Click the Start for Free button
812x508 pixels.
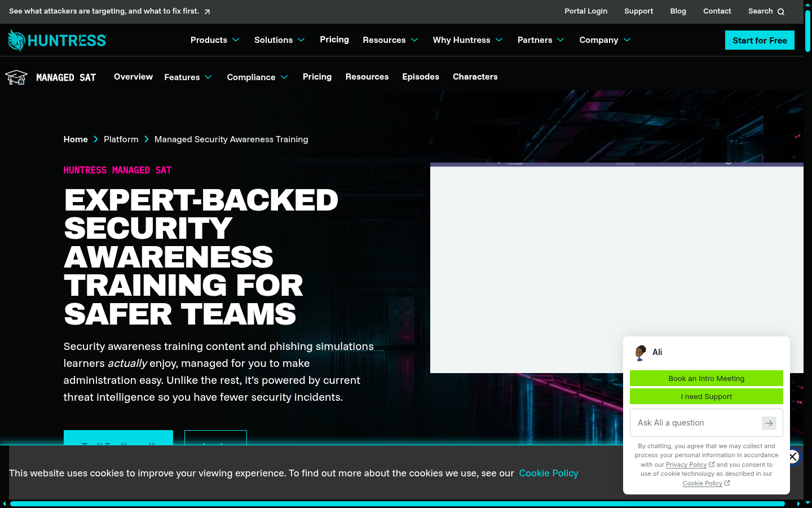760,40
